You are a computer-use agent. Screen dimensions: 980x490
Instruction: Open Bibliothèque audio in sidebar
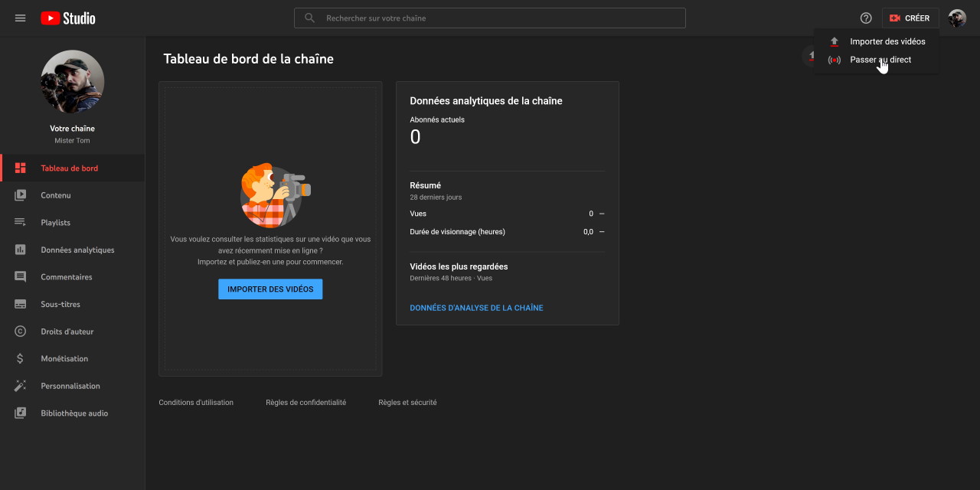(73, 413)
